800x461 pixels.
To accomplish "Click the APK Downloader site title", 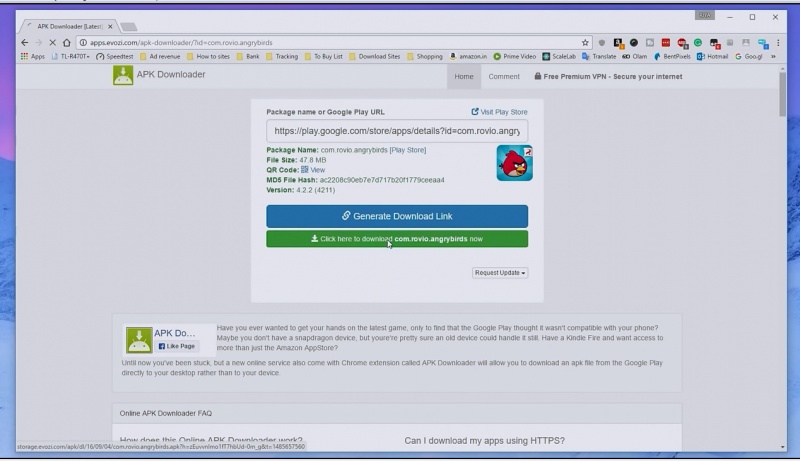I will [171, 74].
